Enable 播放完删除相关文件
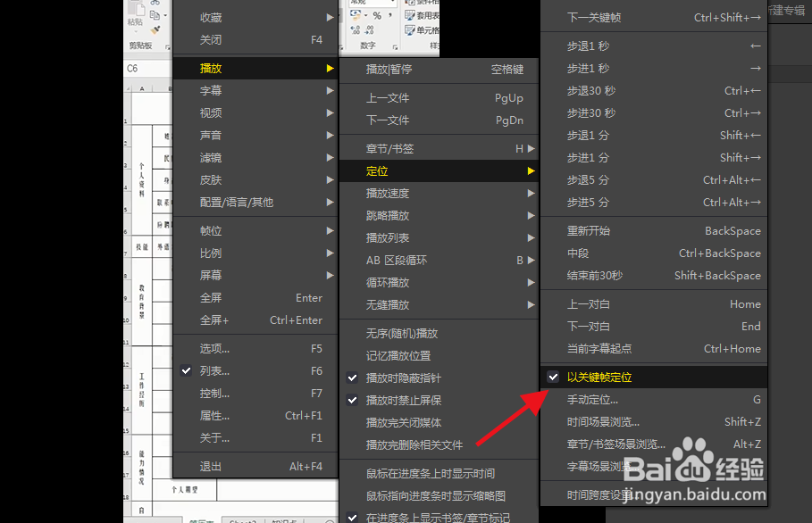The image size is (812, 523). coord(439,444)
